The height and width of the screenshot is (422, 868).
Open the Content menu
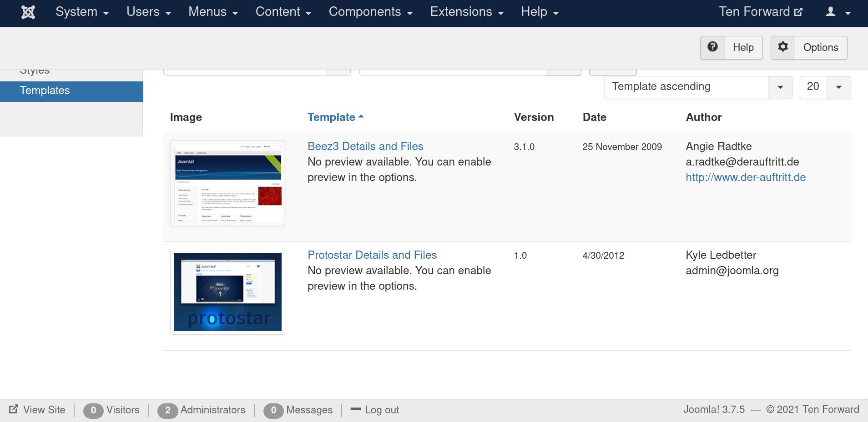pos(283,12)
